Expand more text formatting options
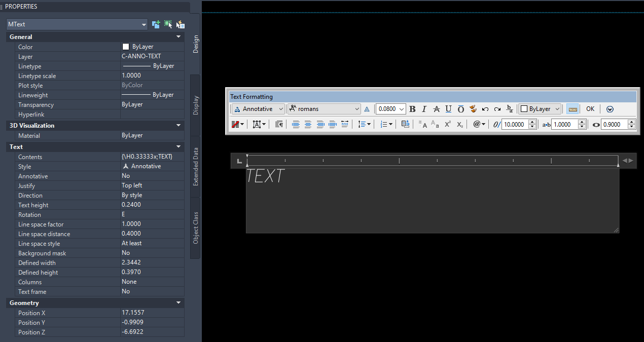This screenshot has height=342, width=644. [x=610, y=109]
